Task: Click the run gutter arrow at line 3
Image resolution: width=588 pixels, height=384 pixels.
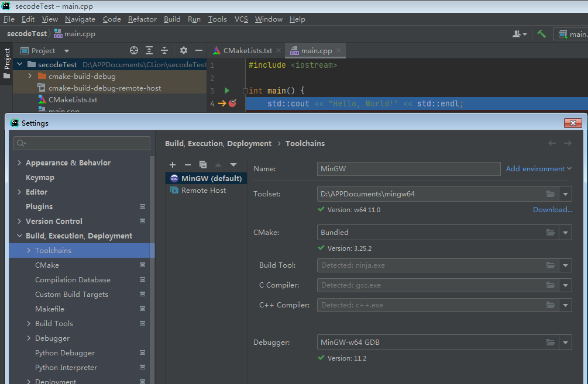Action: [227, 90]
